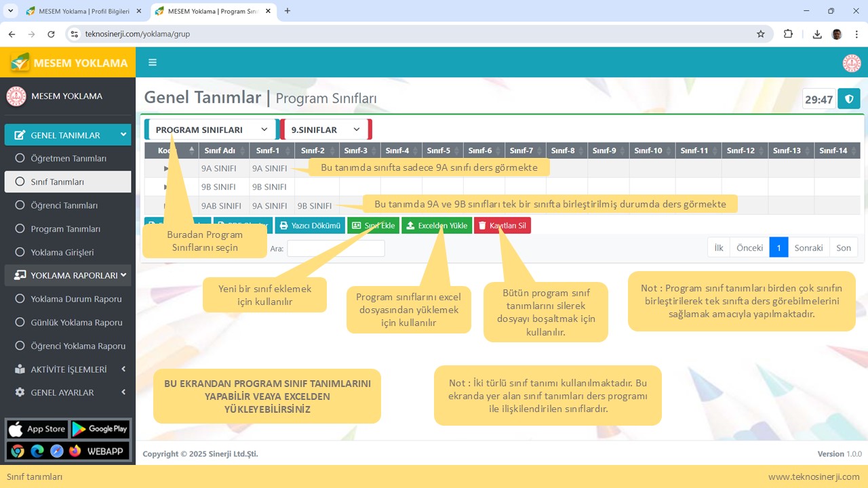Expand the GENEL AYARLAR sidebar menu

[x=68, y=392]
